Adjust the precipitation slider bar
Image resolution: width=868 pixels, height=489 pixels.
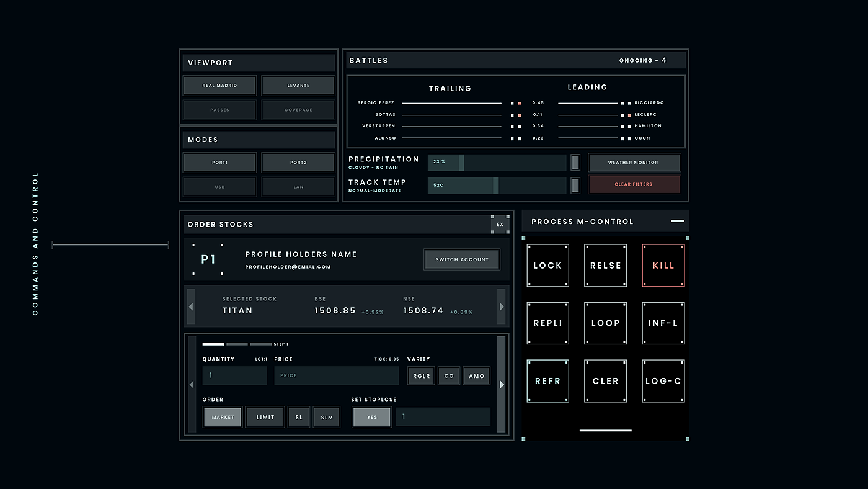(497, 162)
